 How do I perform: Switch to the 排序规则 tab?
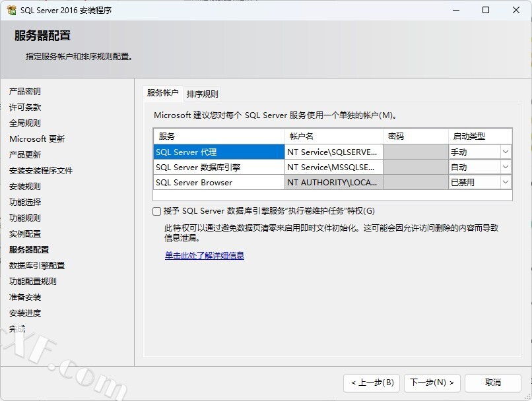[x=202, y=94]
